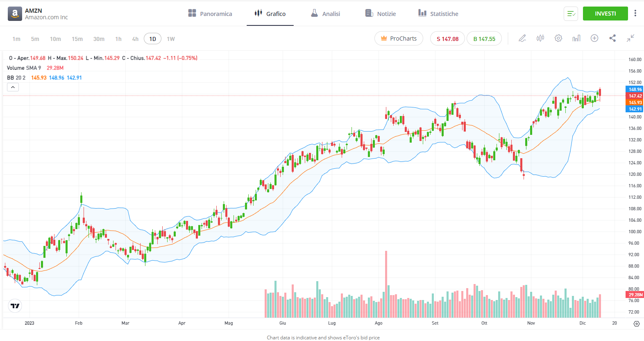Click the Dic label on time axis
This screenshot has width=644, height=341.
point(583,323)
